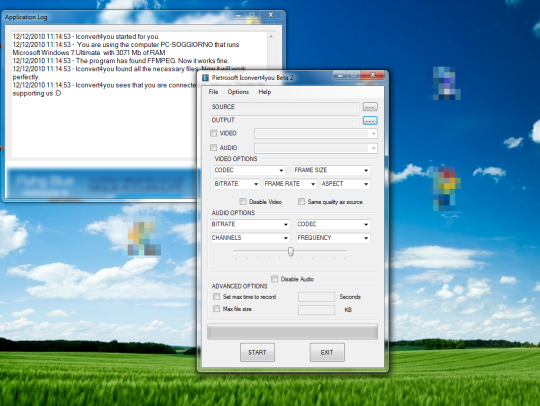Open the video CODEC dropdown
The image size is (540, 406).
point(249,170)
